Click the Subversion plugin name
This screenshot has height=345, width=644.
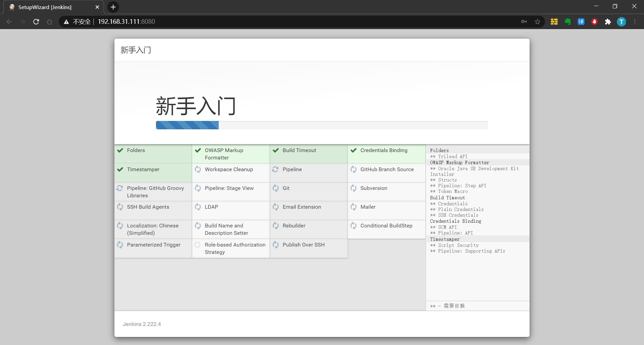coord(374,188)
